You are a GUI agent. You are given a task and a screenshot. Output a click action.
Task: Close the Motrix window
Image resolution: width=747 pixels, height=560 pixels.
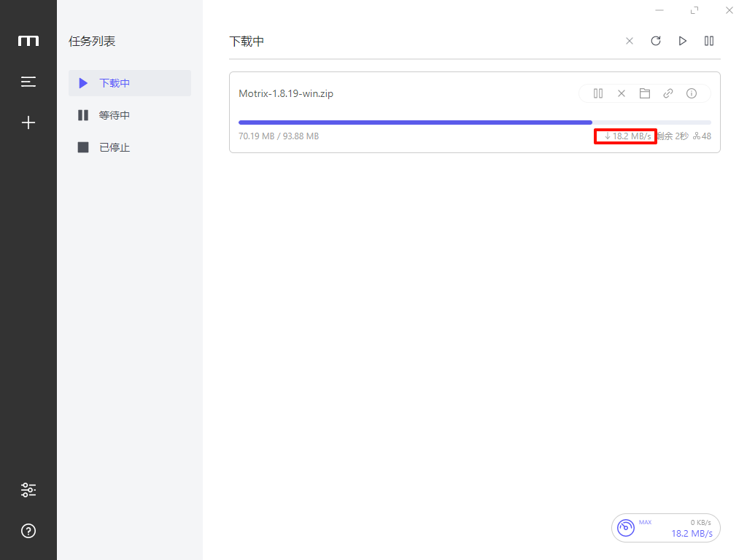pos(729,10)
